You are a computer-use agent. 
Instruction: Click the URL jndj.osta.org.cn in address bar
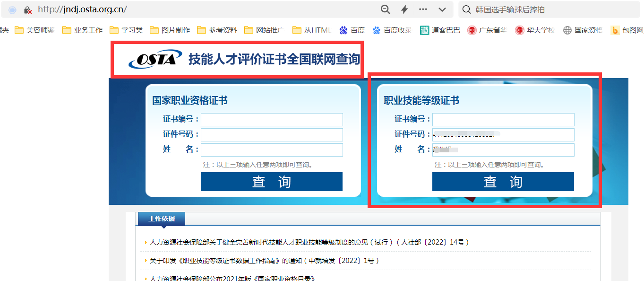82,9
